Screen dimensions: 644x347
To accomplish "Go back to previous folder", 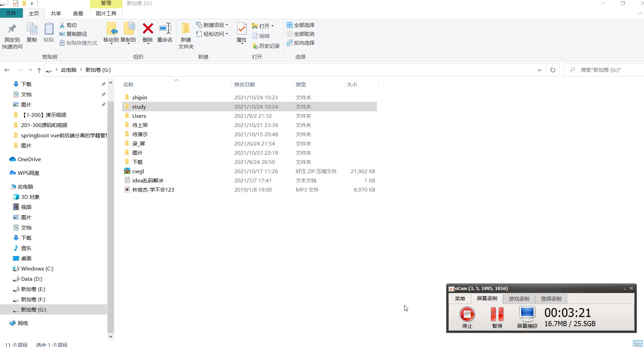I will click(7, 70).
